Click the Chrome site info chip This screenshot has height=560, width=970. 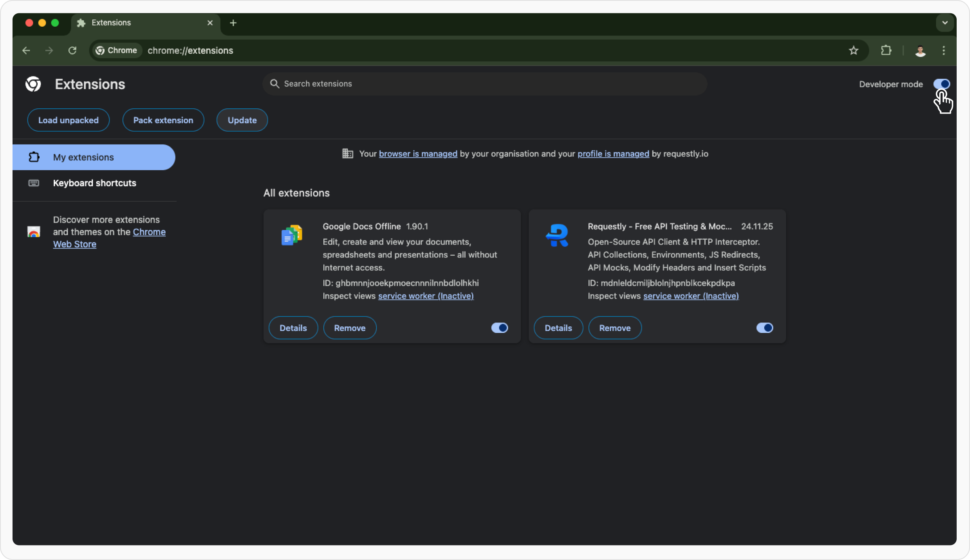[116, 51]
